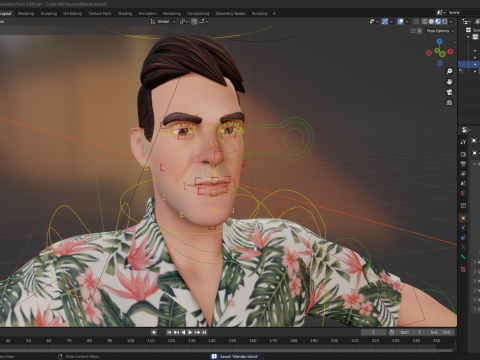Screen dimensions: 480x360
Task: Click the pose toggle icon left of X mirror
Action: coord(413,31)
